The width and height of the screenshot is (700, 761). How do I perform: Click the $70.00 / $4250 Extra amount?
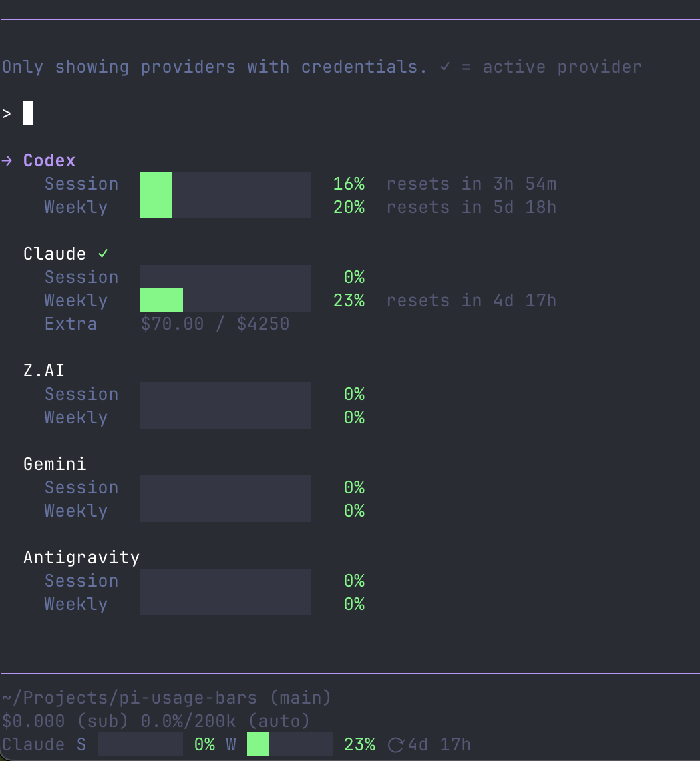tap(214, 323)
